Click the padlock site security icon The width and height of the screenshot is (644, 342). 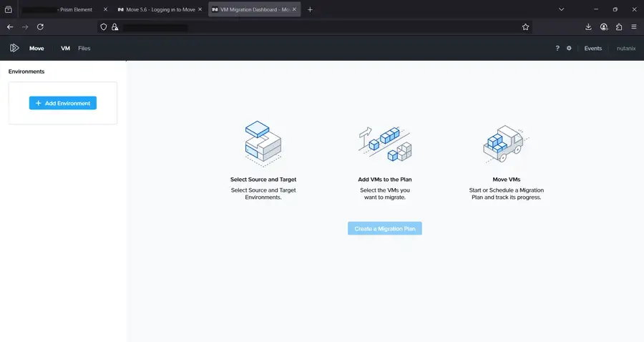[x=115, y=26]
